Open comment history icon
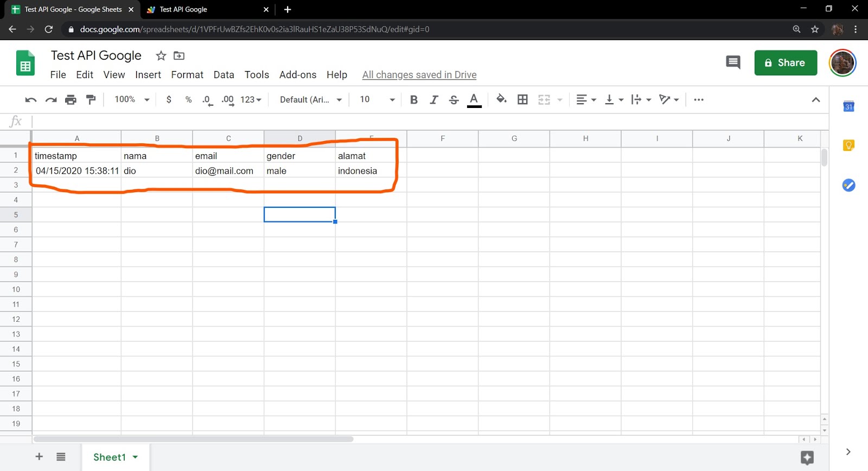This screenshot has width=868, height=471. pos(733,62)
